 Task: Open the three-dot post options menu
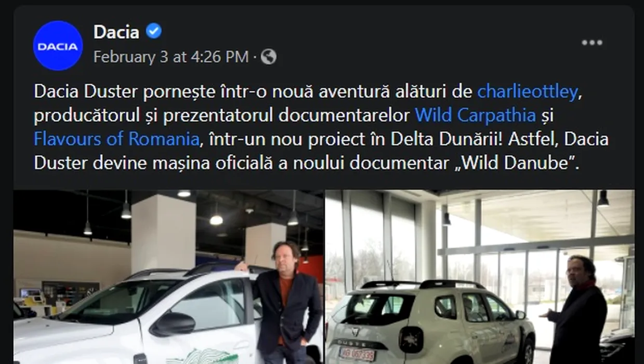592,43
